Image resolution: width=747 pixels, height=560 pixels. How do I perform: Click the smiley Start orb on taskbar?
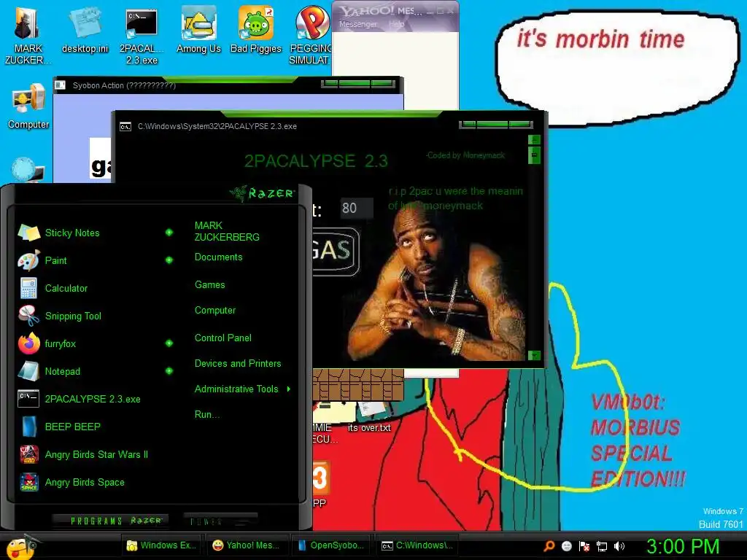pos(21,547)
